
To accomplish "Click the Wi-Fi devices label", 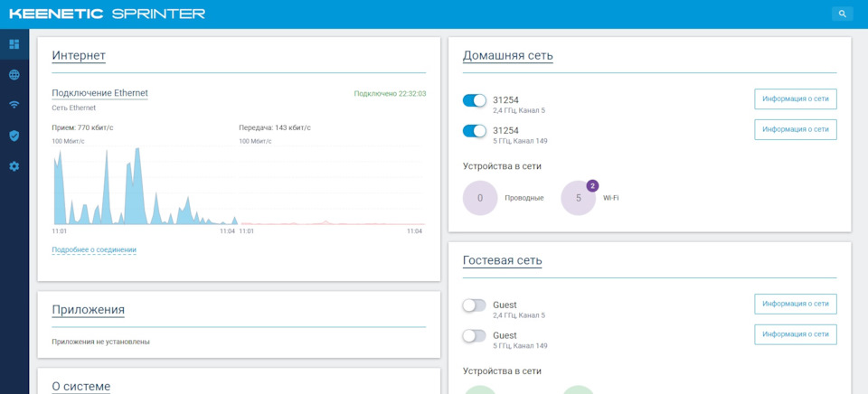I will tap(610, 198).
